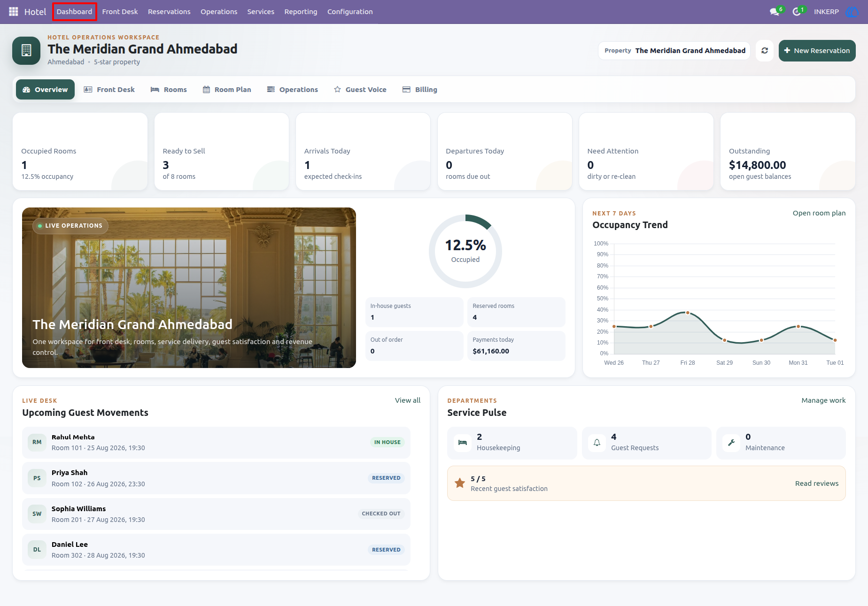Switch to the Guest Voice tab
Screen dimensions: 868x606
pyautogui.click(x=360, y=90)
